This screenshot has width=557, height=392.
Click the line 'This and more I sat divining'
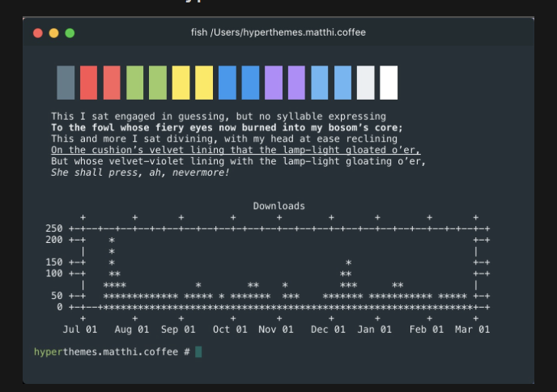pos(224,138)
